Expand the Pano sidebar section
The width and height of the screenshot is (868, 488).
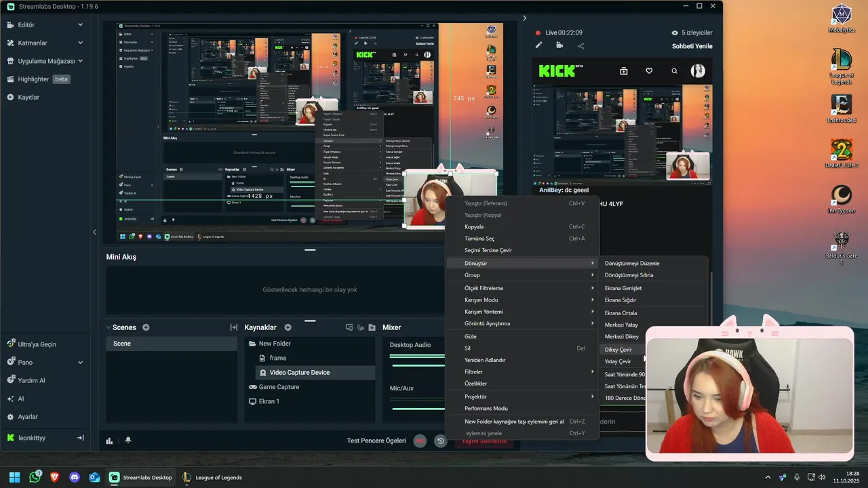[x=80, y=363]
